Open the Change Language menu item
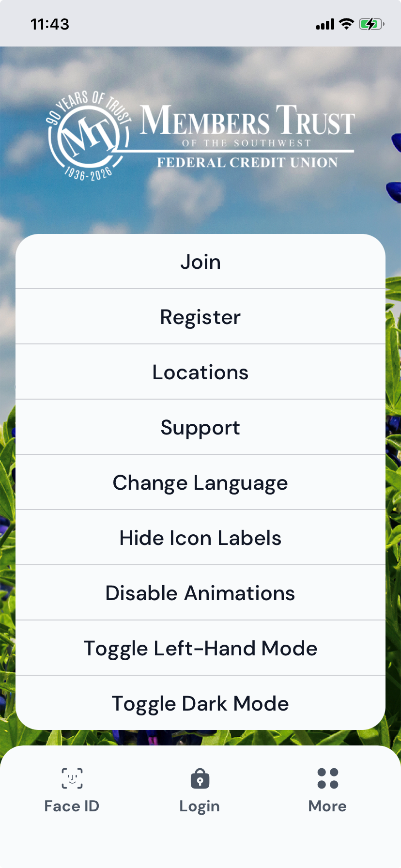This screenshot has width=401, height=868. pyautogui.click(x=200, y=482)
